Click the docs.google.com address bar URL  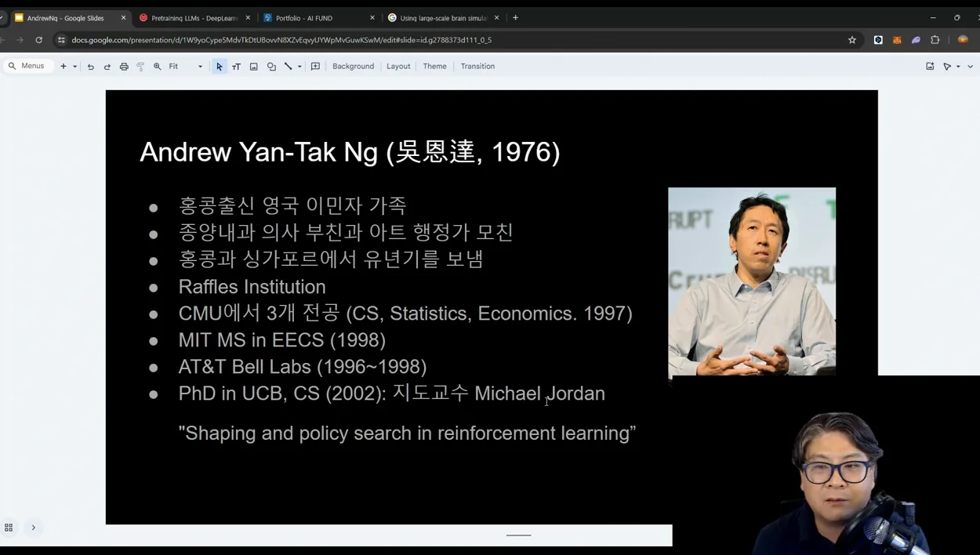click(x=281, y=40)
